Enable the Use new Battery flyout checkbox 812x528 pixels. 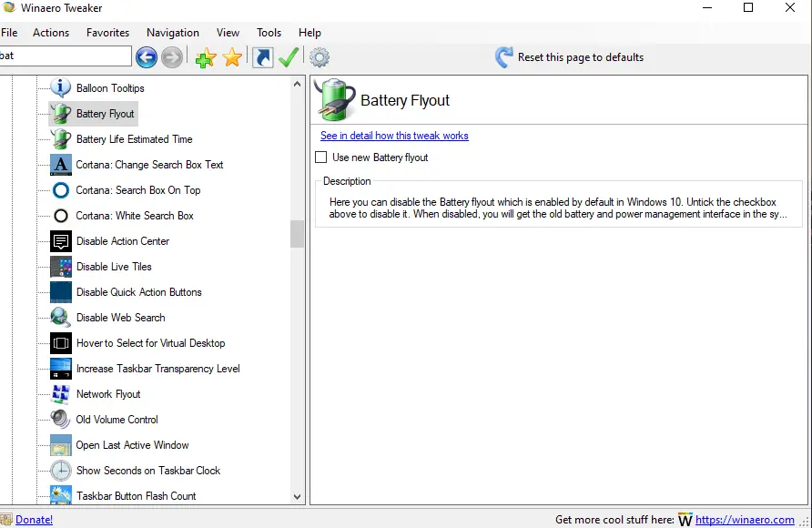321,157
